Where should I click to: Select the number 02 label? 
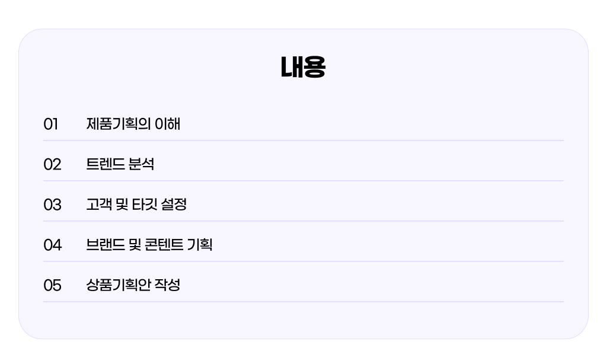tap(52, 165)
